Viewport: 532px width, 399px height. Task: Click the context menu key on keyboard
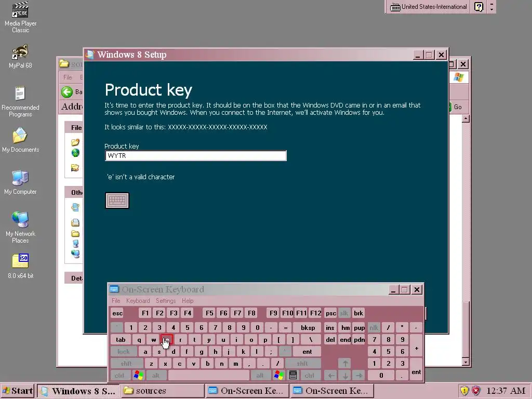pos(293,375)
